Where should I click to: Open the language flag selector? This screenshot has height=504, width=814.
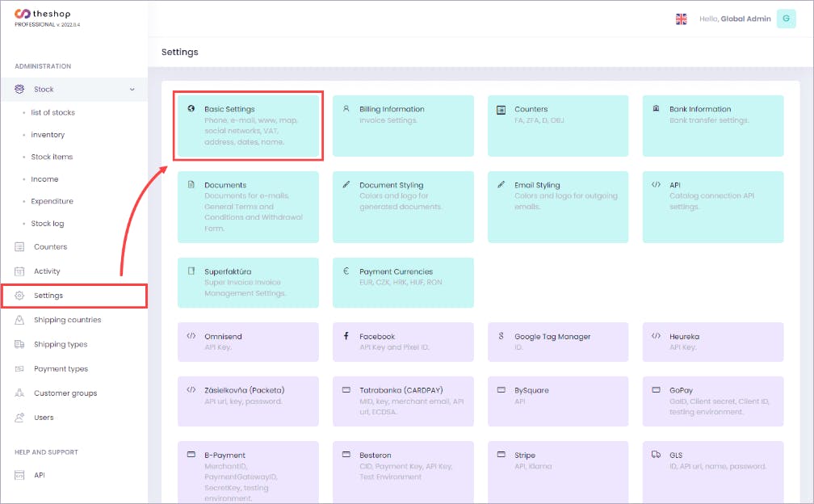coord(682,19)
